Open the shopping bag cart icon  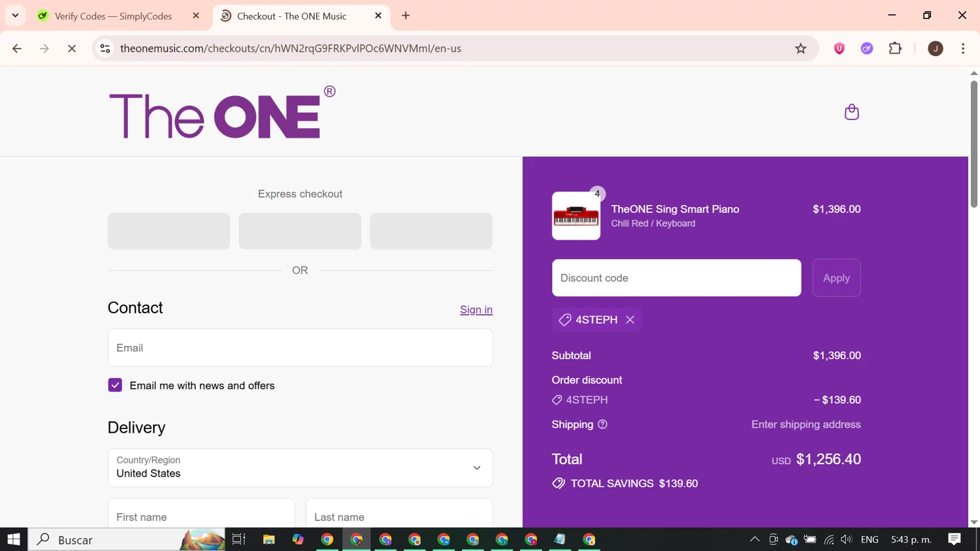coord(851,112)
